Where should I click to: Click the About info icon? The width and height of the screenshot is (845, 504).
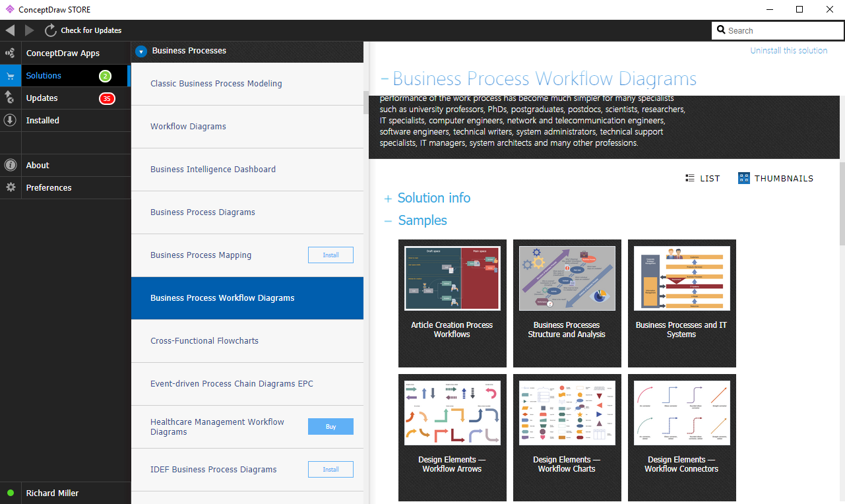pos(10,165)
